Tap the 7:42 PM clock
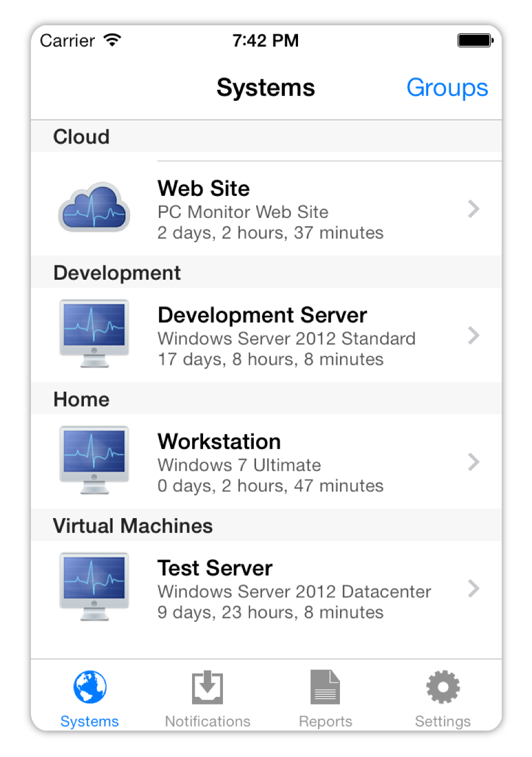 pyautogui.click(x=265, y=40)
